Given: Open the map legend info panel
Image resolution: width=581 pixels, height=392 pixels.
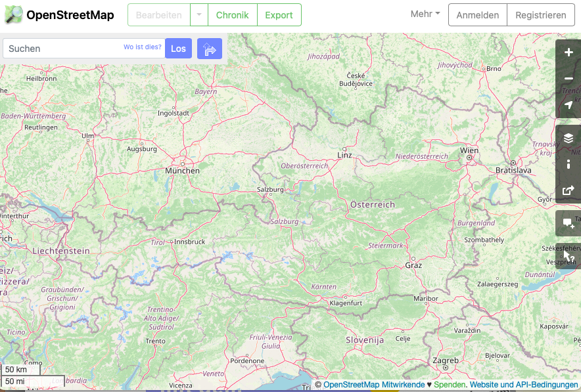Looking at the screenshot, I should coord(569,164).
